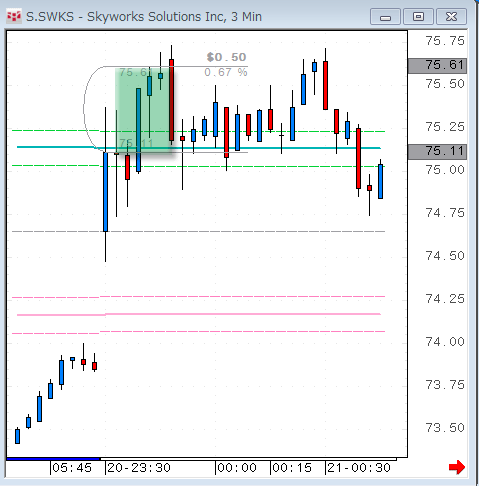
Task: Close the S.SWKS chart window
Action: pyautogui.click(x=451, y=17)
